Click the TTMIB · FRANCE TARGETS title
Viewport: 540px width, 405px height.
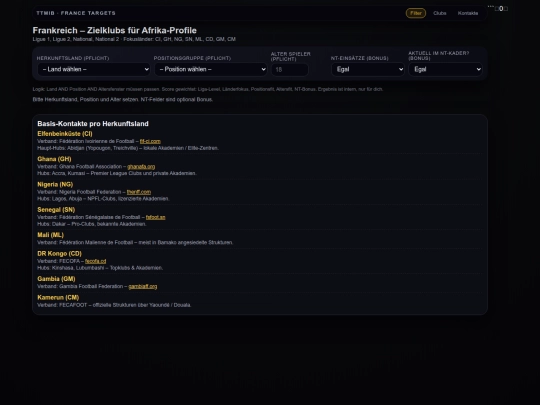point(76,13)
